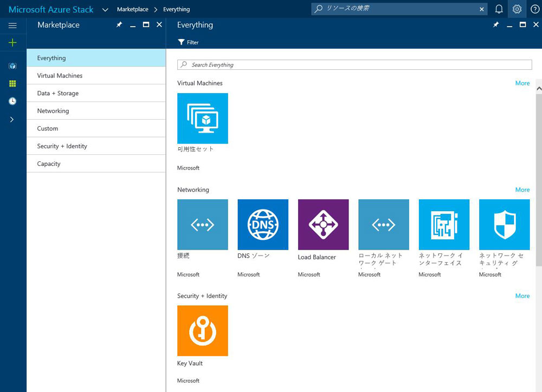Clear the resource search with X
Screen dimensions: 542x392
pyautogui.click(x=481, y=9)
